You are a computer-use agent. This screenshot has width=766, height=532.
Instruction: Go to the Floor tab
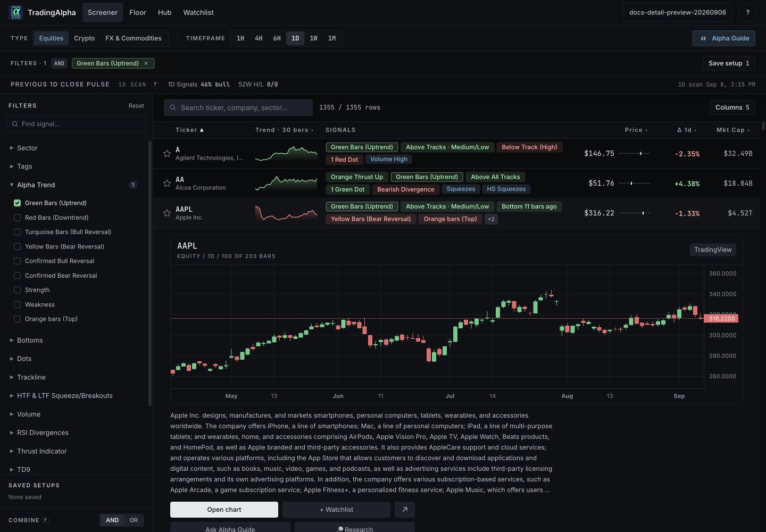[x=137, y=12]
